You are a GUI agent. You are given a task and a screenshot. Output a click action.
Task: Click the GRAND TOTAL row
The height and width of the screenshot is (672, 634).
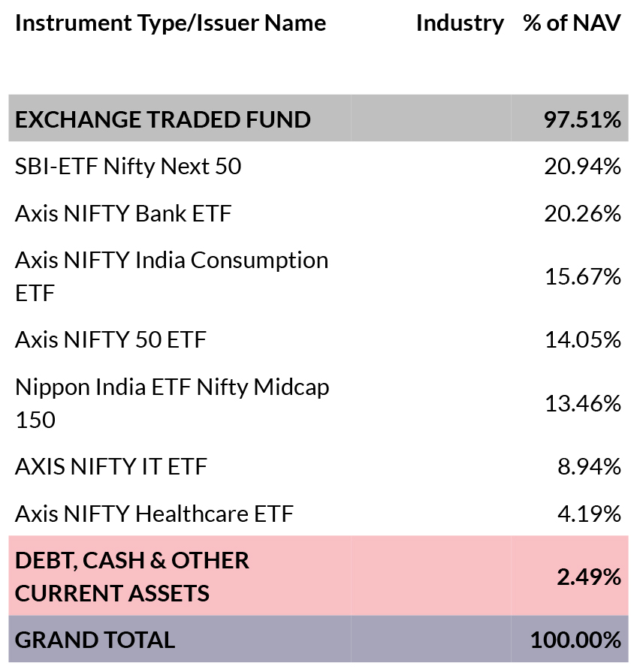[318, 639]
